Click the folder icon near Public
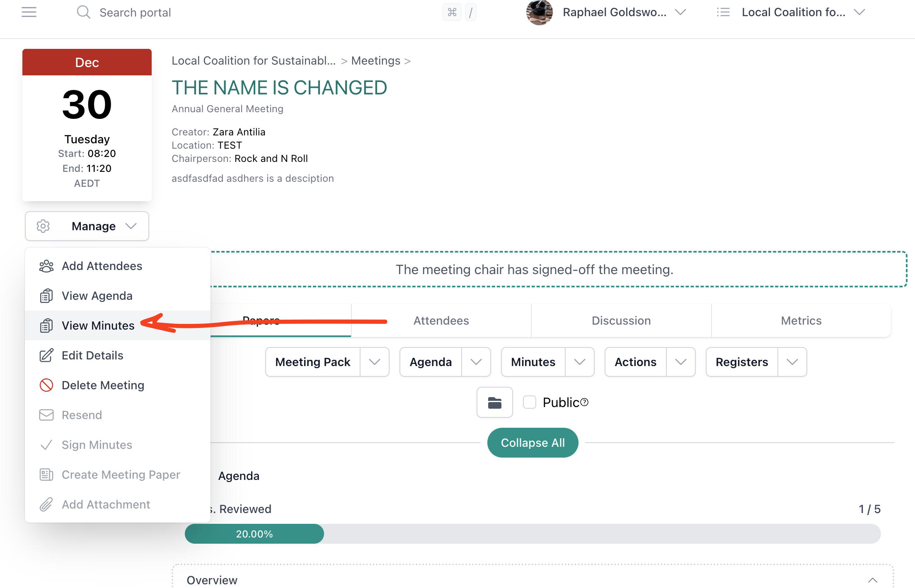The height and width of the screenshot is (588, 915). (x=494, y=402)
